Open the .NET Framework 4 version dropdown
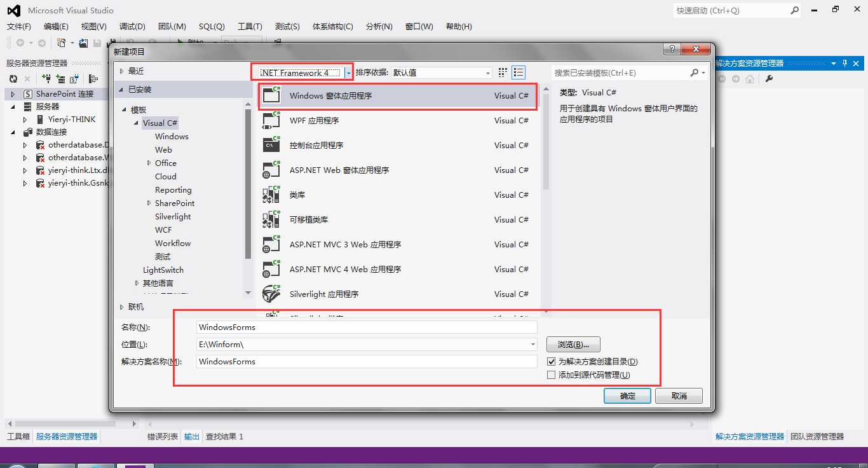 (x=348, y=72)
